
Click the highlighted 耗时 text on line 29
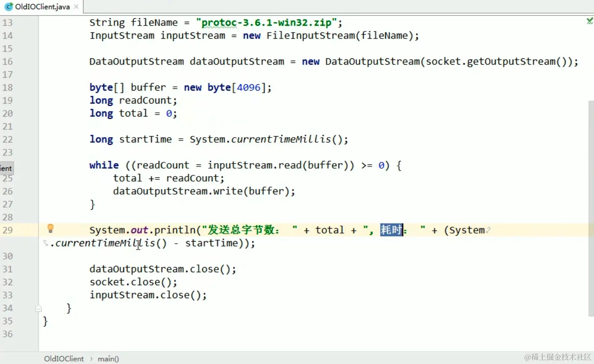tap(391, 230)
